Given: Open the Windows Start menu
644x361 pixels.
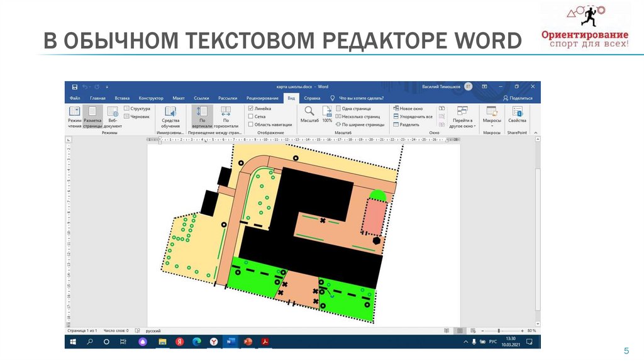Looking at the screenshot, I should point(73,342).
